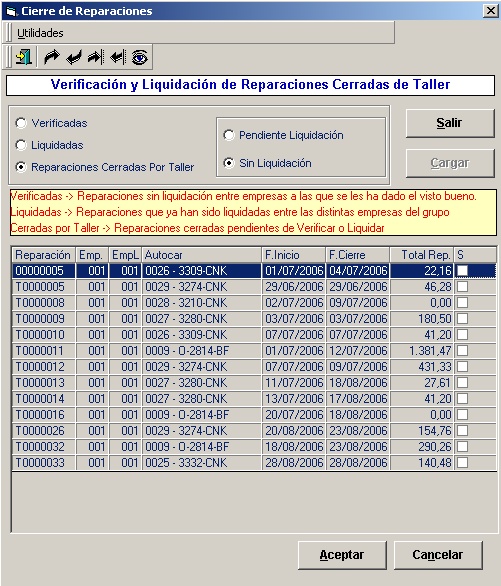Viewport: 501px width, 586px height.
Task: Click repair number T0000032
Action: coord(40,447)
